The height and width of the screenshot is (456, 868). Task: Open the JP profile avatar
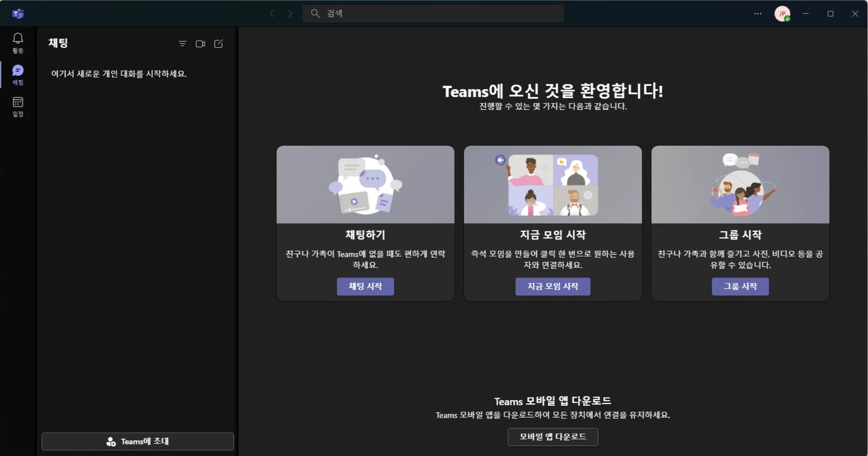(x=782, y=13)
